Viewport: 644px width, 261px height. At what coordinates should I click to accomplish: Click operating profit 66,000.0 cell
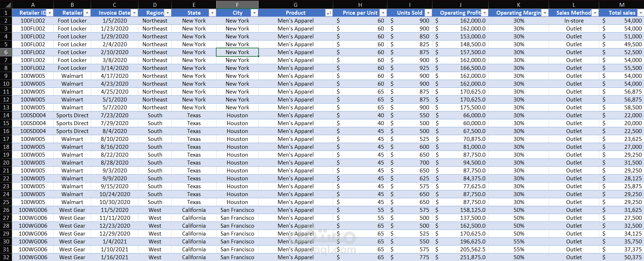460,115
